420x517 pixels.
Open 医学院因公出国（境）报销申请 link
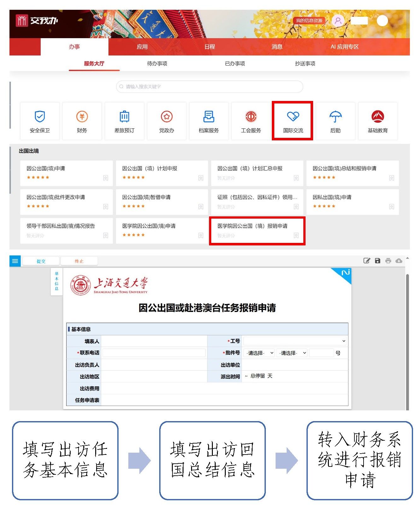[252, 226]
